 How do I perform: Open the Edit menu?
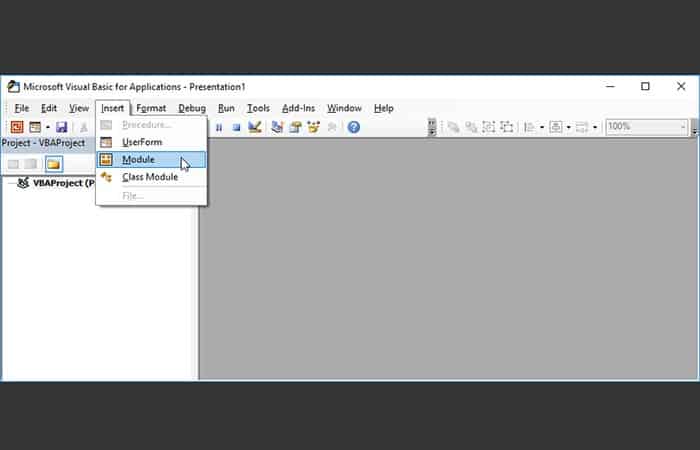[49, 108]
